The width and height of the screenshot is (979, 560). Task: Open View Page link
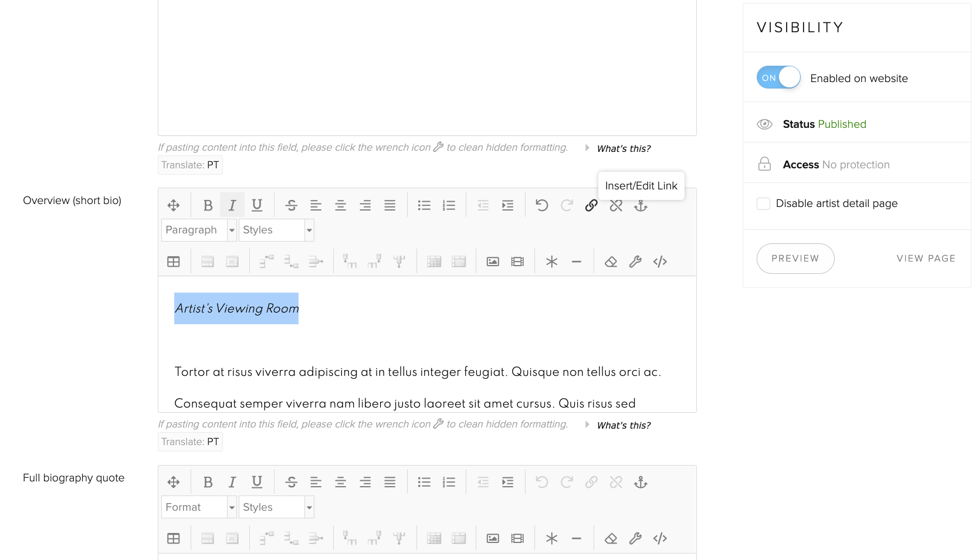(926, 259)
